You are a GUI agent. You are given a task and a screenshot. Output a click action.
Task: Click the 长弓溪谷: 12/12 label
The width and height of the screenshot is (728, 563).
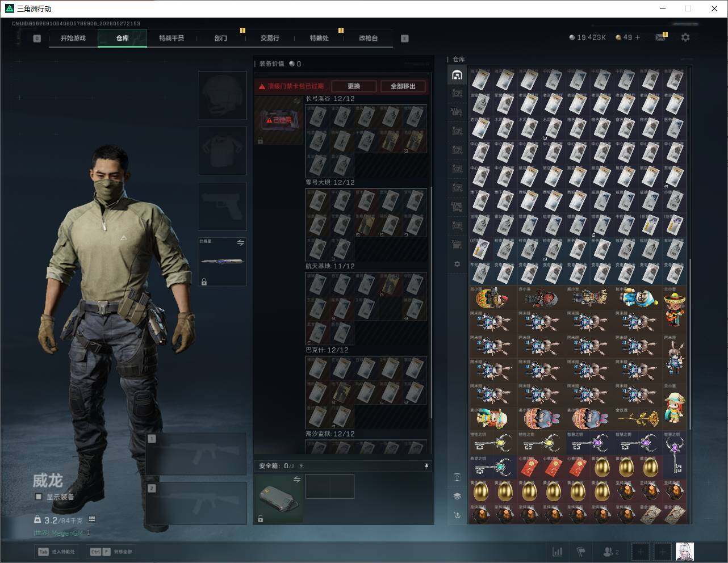pyautogui.click(x=330, y=99)
